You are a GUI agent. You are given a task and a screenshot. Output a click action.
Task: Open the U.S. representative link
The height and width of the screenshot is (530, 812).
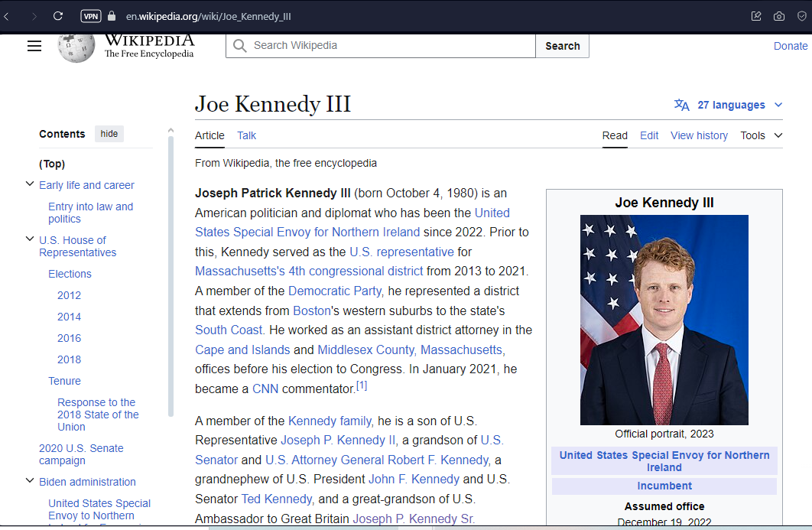[402, 252]
